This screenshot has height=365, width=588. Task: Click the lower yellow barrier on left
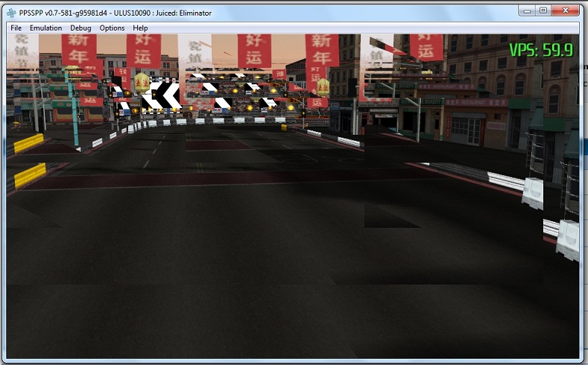pyautogui.click(x=30, y=176)
